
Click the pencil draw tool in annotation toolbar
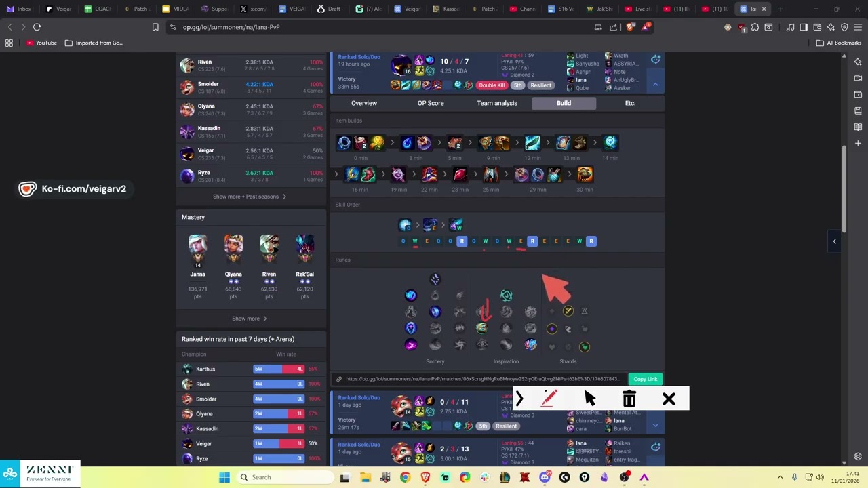coord(549,399)
